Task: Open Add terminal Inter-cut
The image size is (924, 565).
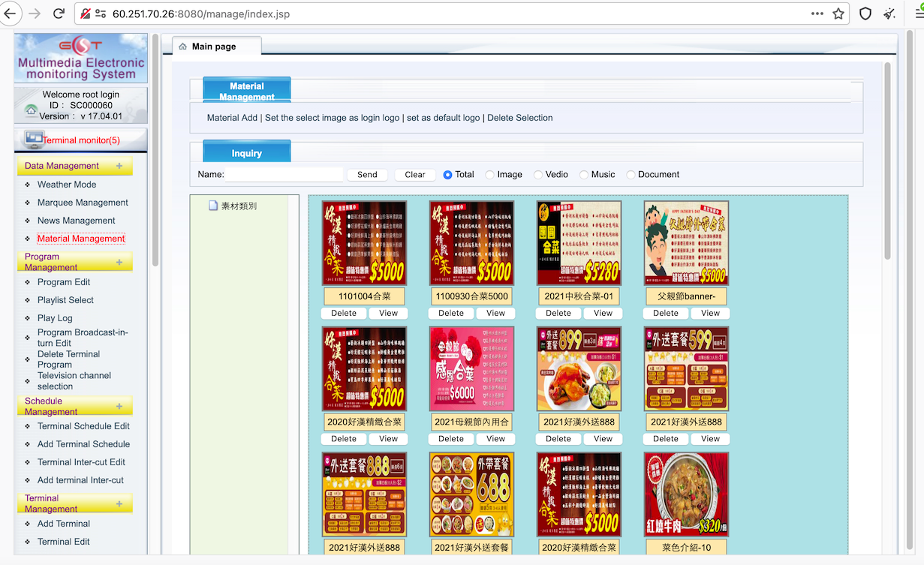Action: (x=80, y=480)
